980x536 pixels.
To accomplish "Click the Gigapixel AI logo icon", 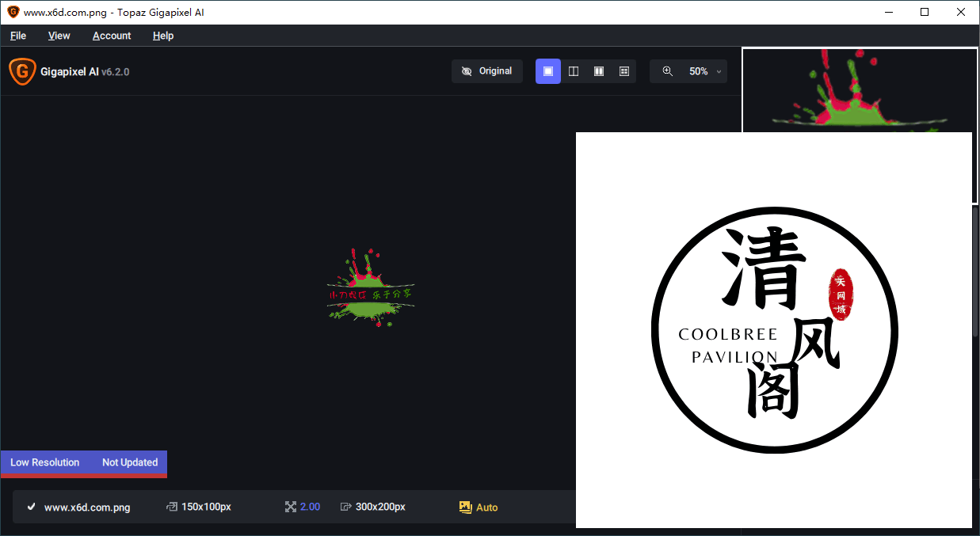I will pos(22,71).
